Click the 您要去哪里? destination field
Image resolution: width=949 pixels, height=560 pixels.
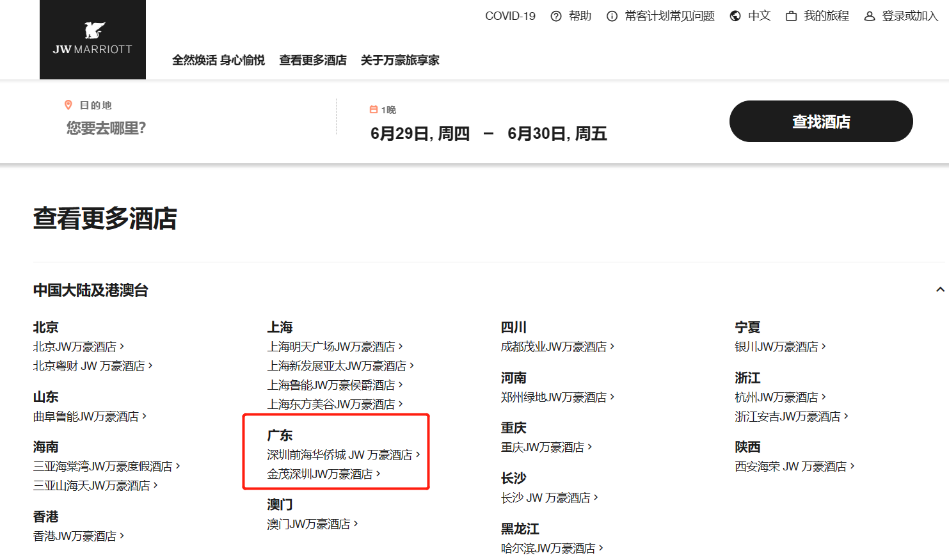(x=106, y=129)
